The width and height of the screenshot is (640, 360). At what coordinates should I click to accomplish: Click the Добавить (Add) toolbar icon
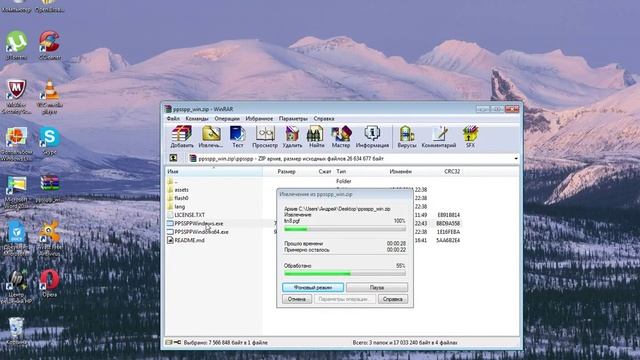pos(182,137)
